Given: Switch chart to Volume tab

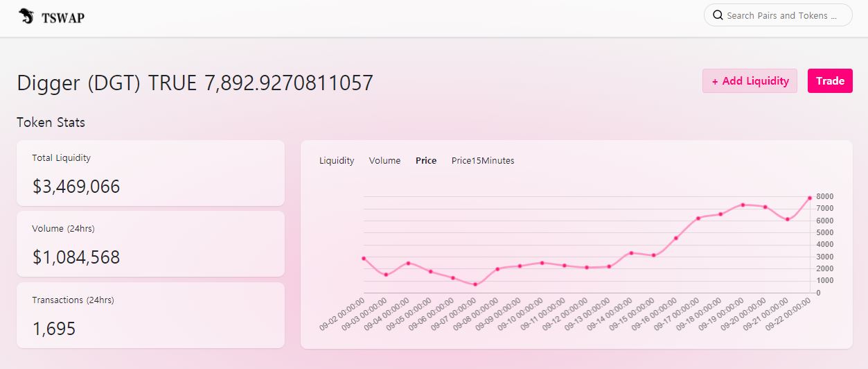Looking at the screenshot, I should pyautogui.click(x=384, y=160).
